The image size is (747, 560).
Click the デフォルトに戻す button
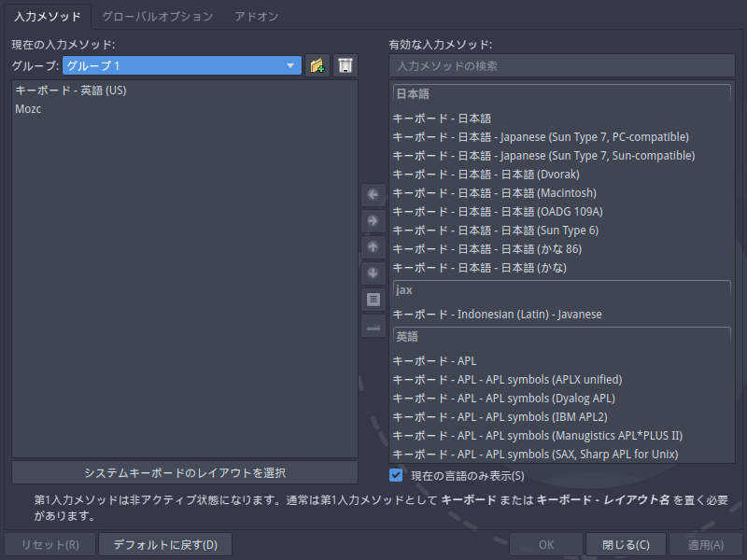[x=165, y=544]
